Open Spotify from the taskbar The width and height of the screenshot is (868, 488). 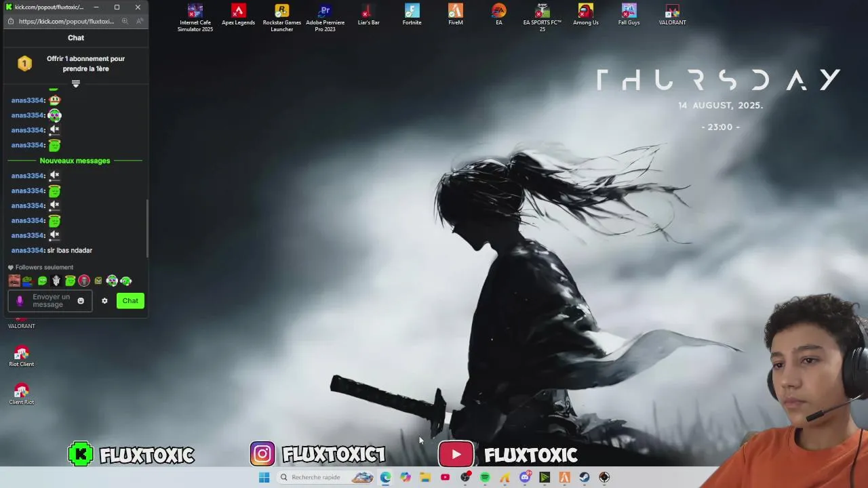(x=485, y=477)
